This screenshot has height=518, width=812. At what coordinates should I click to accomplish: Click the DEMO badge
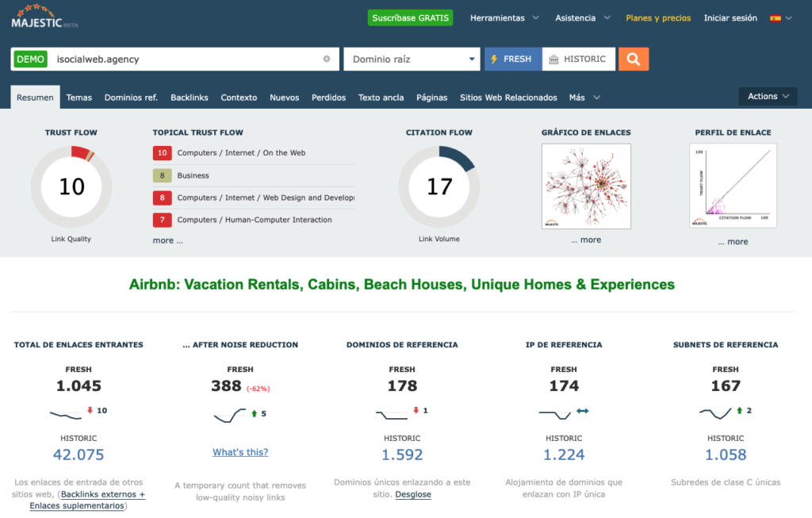point(31,59)
